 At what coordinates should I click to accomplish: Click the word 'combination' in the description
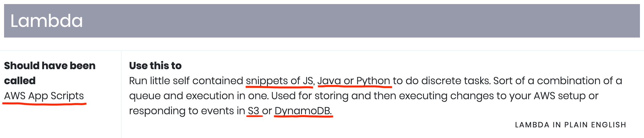click(565, 81)
